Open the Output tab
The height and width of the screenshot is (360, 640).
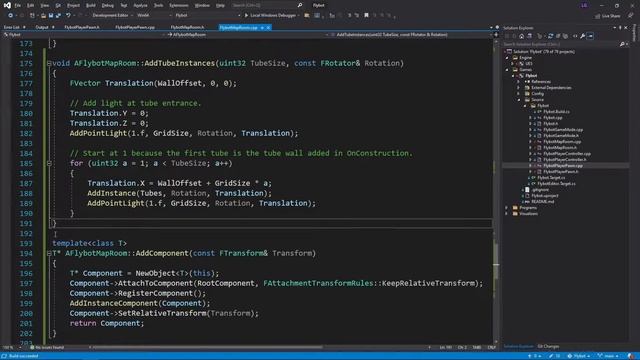point(42,27)
